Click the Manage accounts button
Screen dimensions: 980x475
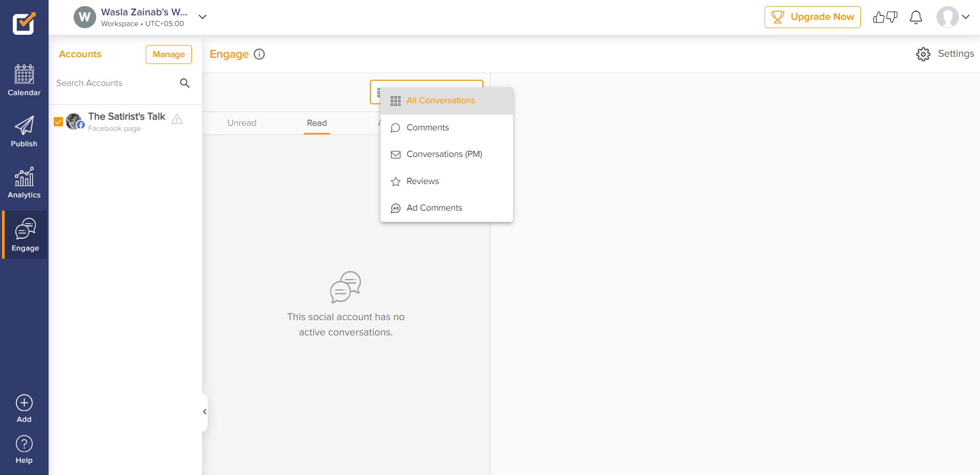click(168, 54)
